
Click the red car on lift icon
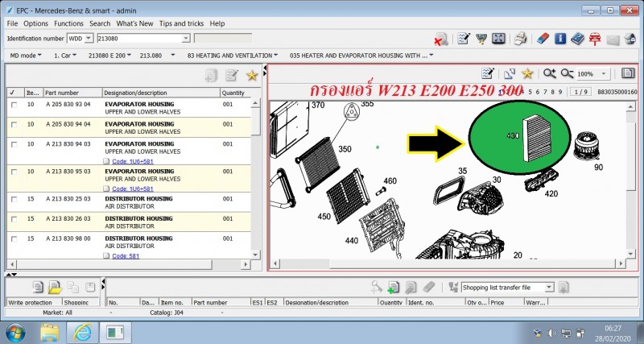pos(594,39)
